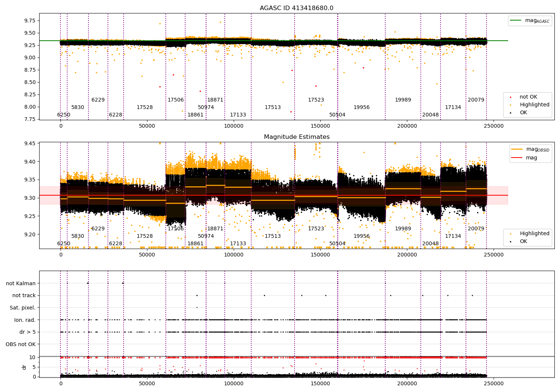Click obsid label 19989 in top plot
The width and height of the screenshot is (560, 392).
coord(403,100)
